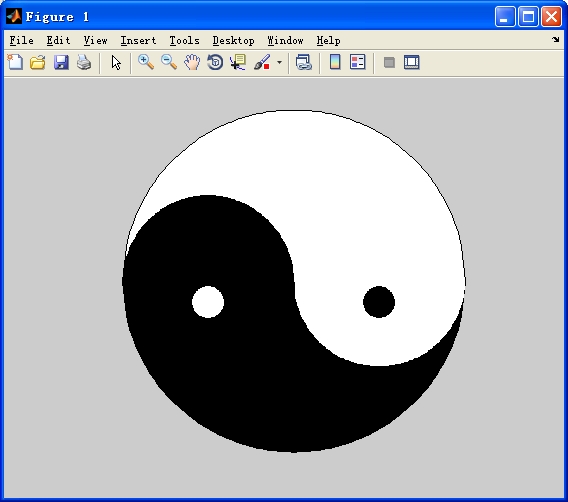Activate the Zoom In magnifier tool

(x=146, y=62)
